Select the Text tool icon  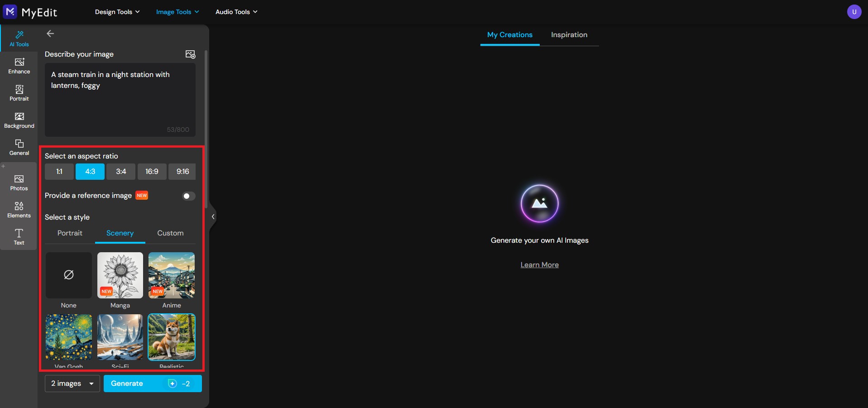pyautogui.click(x=19, y=236)
